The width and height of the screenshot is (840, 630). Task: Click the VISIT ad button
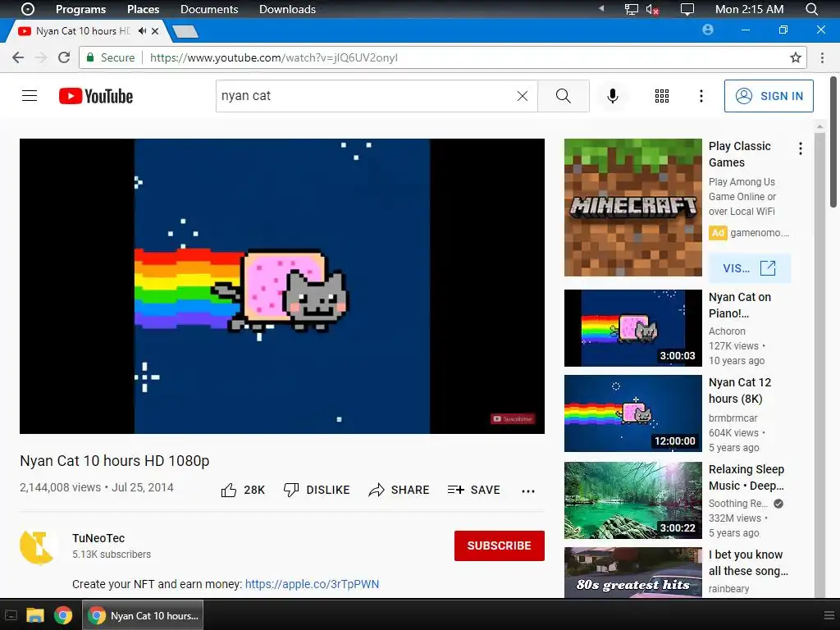coord(750,268)
